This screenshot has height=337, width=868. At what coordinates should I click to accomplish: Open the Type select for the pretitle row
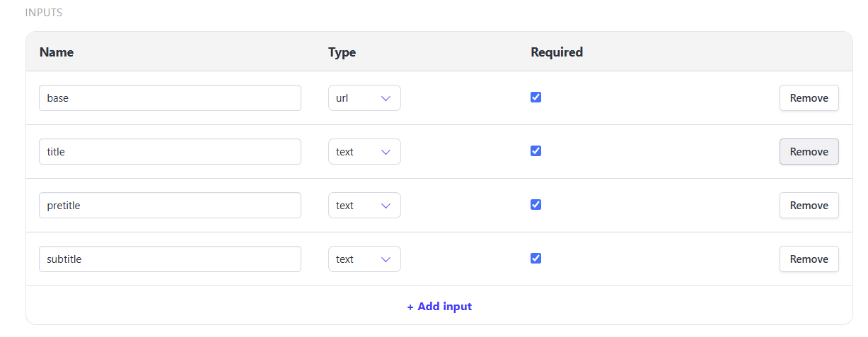tap(364, 206)
